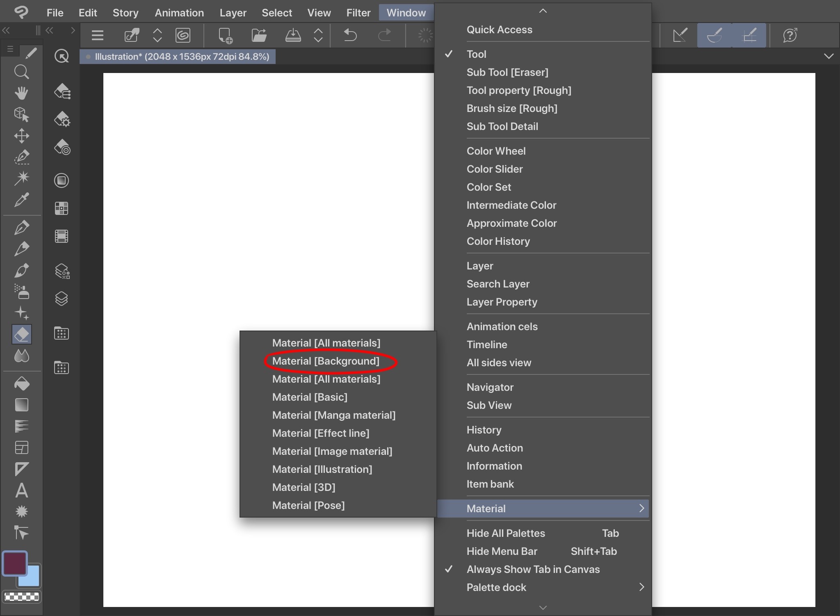
Task: Select the Eraser tool in toolbar
Action: (x=21, y=334)
